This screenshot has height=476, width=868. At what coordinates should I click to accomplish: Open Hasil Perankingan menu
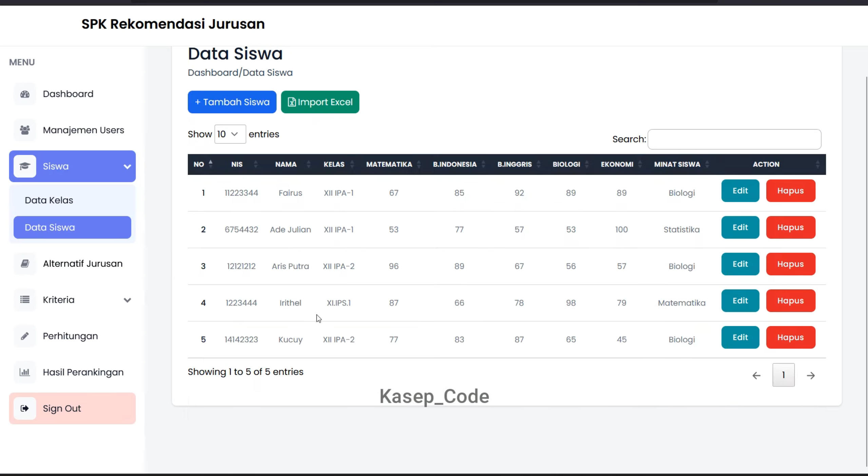(72, 372)
